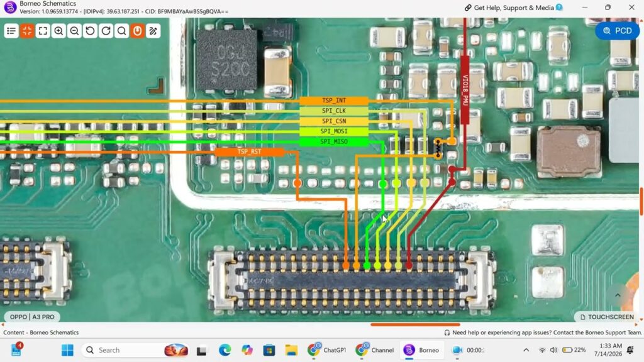Viewport: 644px width, 362px height.
Task: Select the green SPI_MISO signal label
Action: click(334, 141)
